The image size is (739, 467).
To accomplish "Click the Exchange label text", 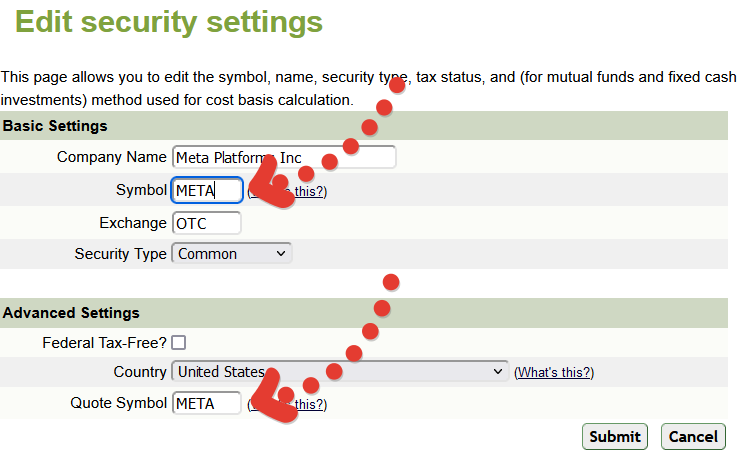I will click(x=133, y=223).
